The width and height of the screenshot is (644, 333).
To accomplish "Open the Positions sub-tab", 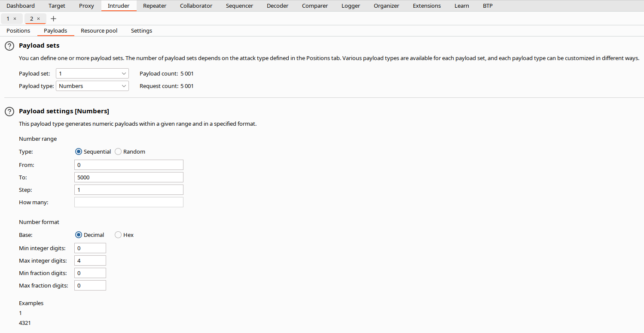I will [x=18, y=31].
